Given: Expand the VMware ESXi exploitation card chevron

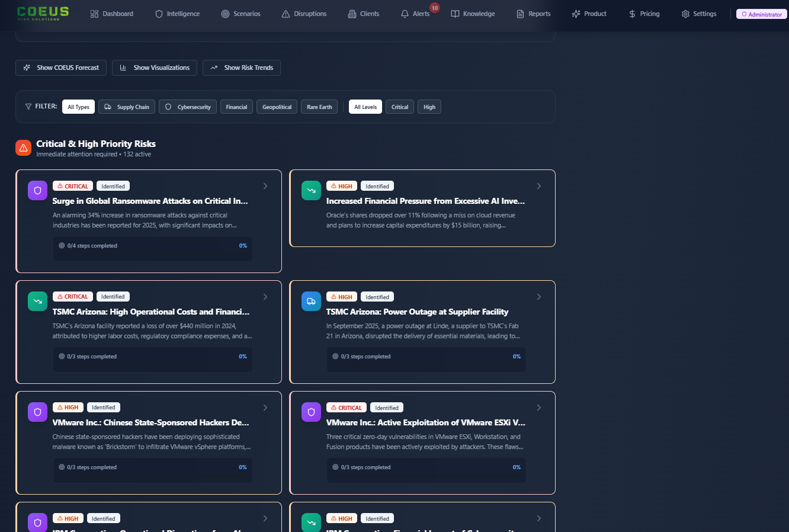Looking at the screenshot, I should click(x=539, y=408).
